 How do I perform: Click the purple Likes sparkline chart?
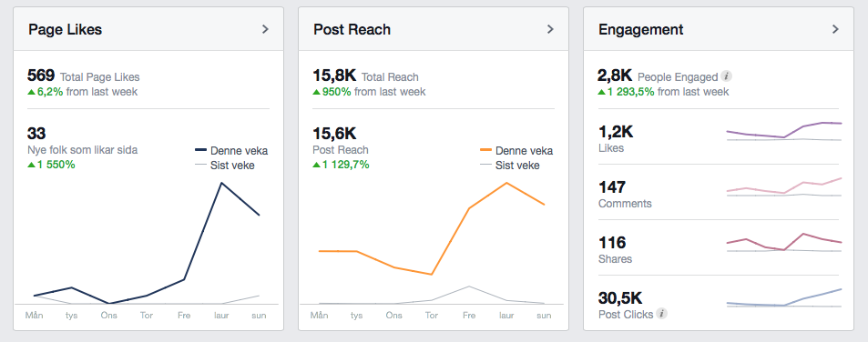coord(784,131)
